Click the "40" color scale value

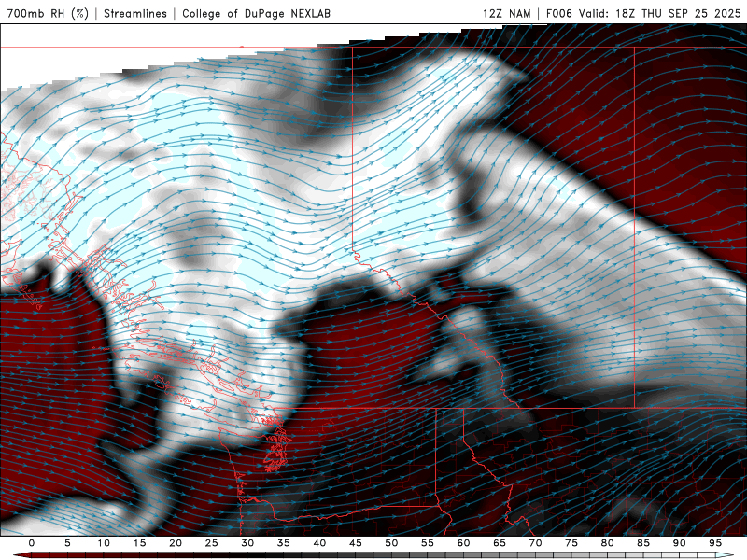pyautogui.click(x=319, y=543)
